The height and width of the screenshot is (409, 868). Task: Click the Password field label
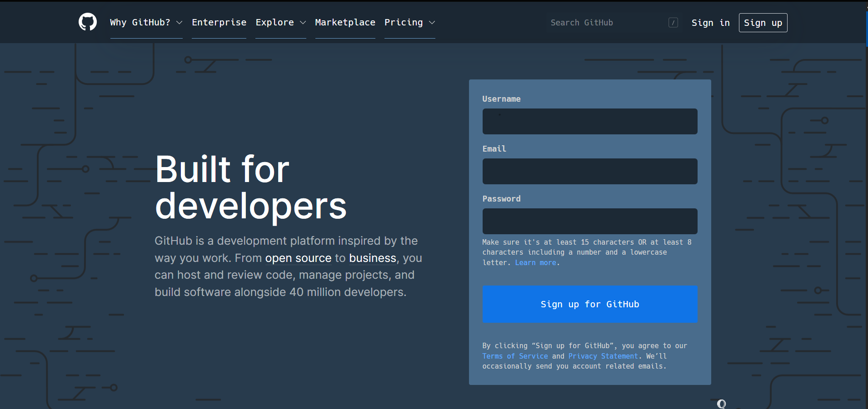tap(502, 199)
